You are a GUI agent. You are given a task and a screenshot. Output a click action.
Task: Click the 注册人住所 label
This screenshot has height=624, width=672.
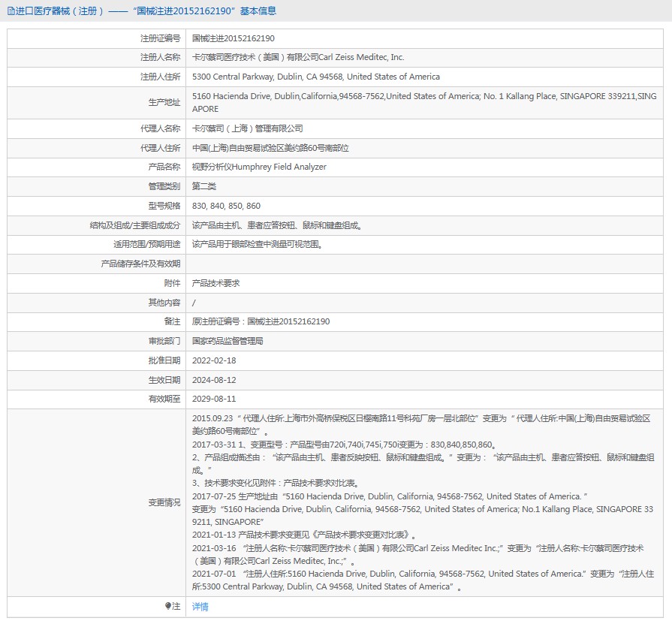click(x=160, y=77)
